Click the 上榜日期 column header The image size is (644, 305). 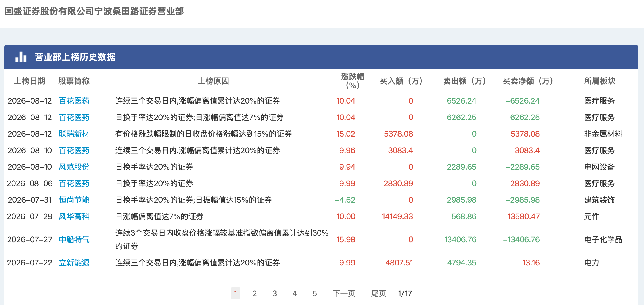(x=30, y=81)
